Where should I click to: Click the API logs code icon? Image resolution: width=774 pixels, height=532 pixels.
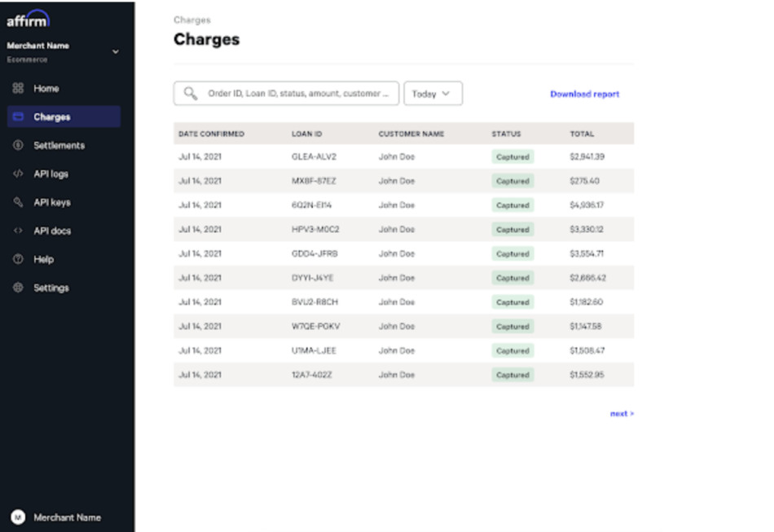[x=18, y=174]
